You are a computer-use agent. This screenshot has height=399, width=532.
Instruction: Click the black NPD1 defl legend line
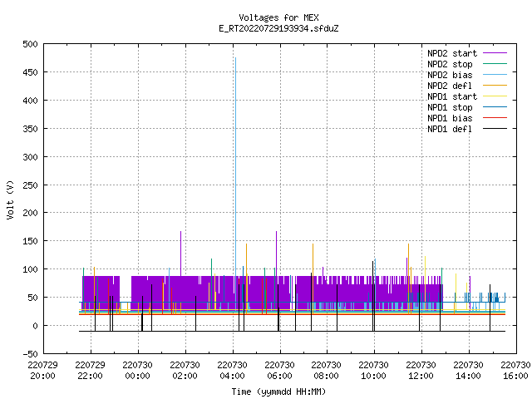tap(495, 129)
